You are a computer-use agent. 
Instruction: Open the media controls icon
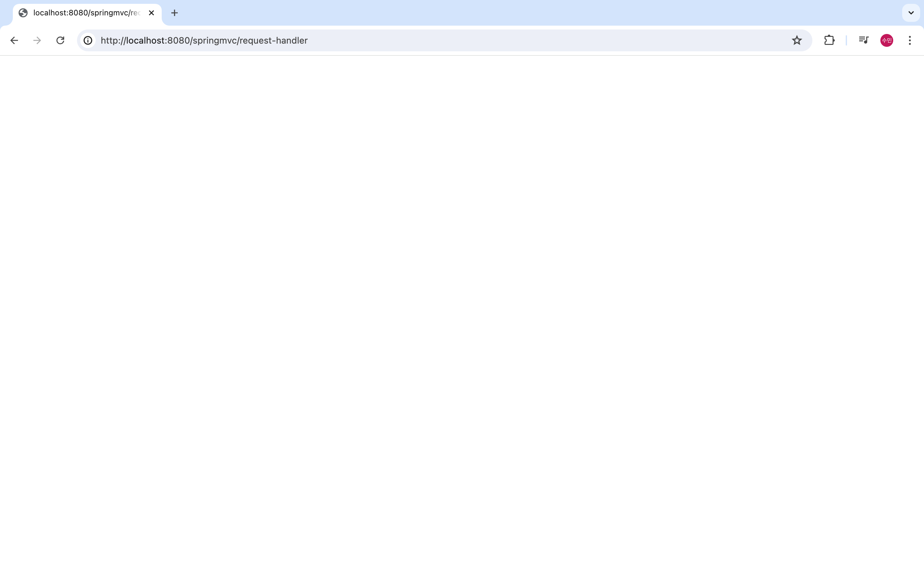(863, 40)
